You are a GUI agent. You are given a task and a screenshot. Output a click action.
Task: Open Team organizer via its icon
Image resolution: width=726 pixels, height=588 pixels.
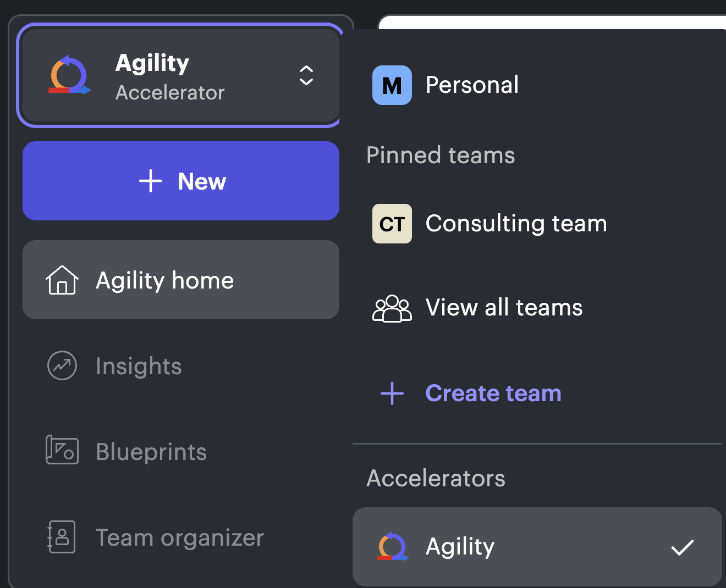62,537
